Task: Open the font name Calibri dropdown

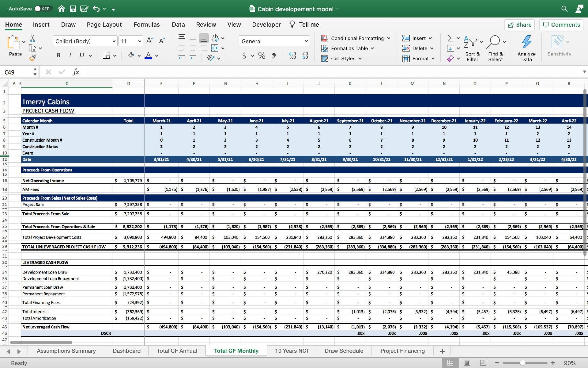Action: pyautogui.click(x=114, y=41)
